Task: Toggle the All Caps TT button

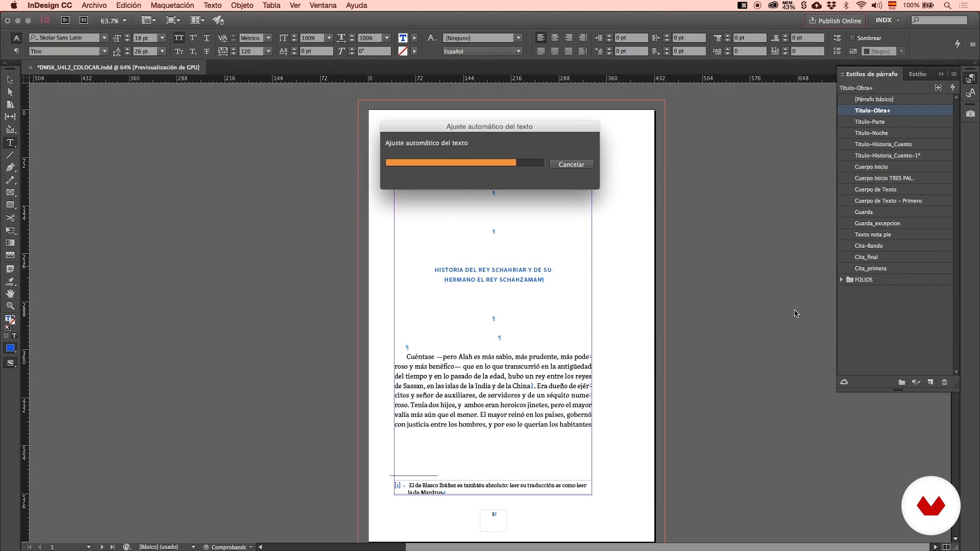Action: pyautogui.click(x=179, y=38)
